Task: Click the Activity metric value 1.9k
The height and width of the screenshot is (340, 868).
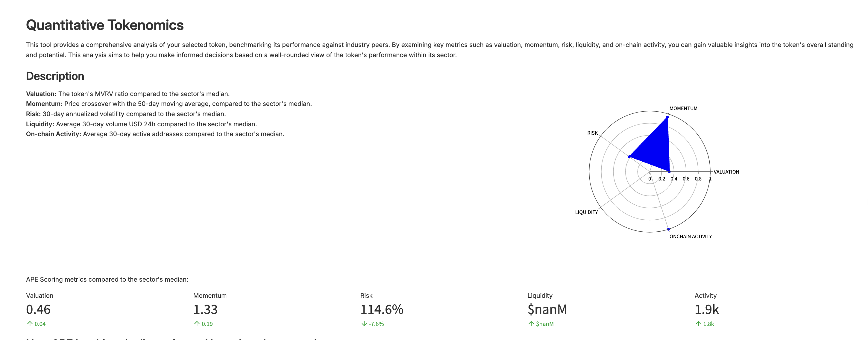Action: click(x=707, y=309)
